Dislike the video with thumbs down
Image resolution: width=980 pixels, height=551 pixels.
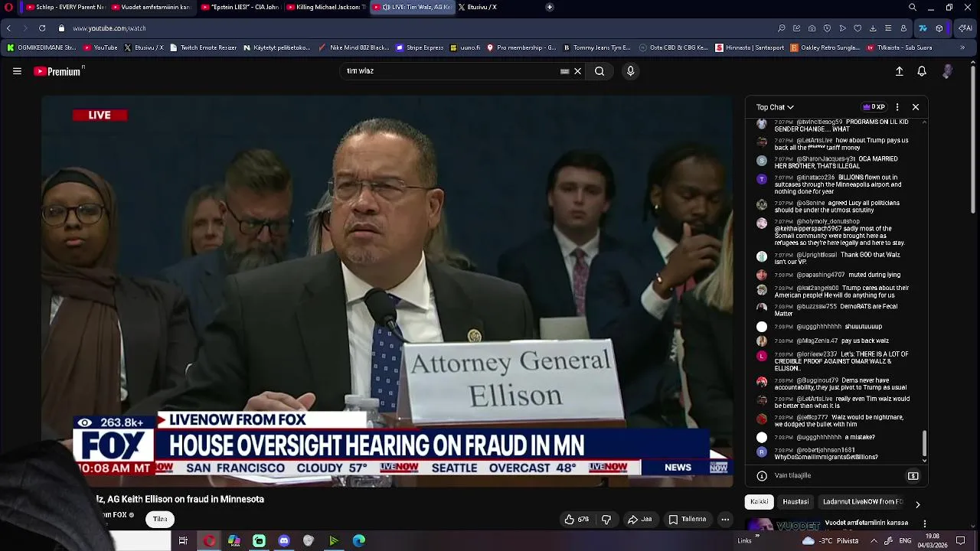coord(606,520)
